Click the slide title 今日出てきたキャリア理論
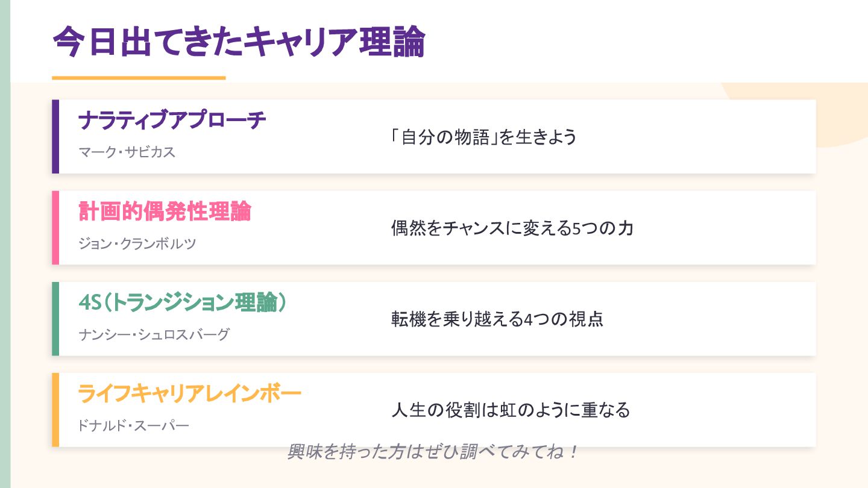The width and height of the screenshot is (868, 488). (239, 43)
